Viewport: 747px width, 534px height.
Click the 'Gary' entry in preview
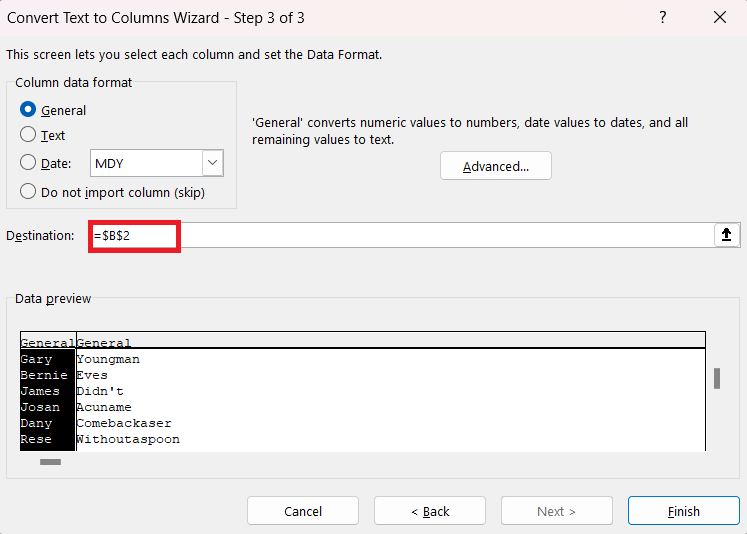click(x=36, y=359)
